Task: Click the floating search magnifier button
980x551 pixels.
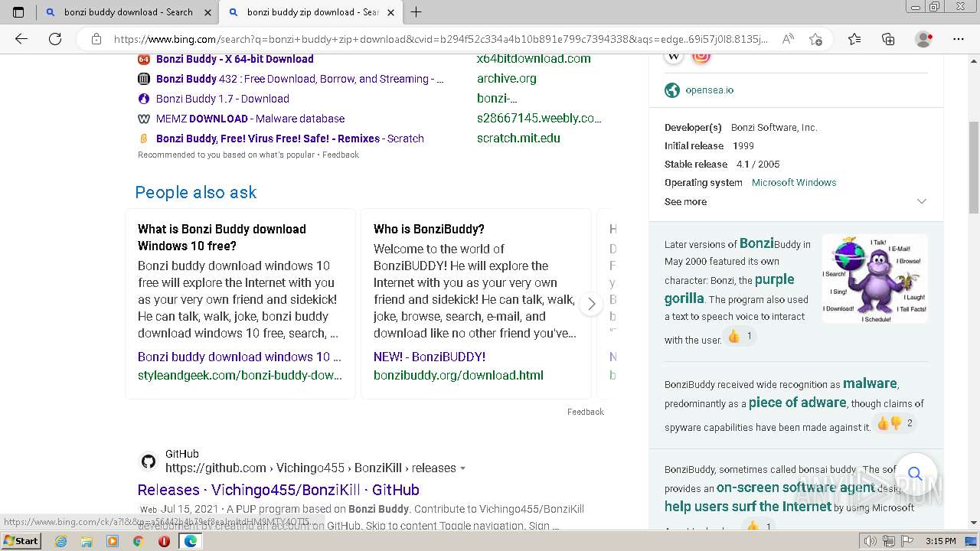Action: click(915, 473)
